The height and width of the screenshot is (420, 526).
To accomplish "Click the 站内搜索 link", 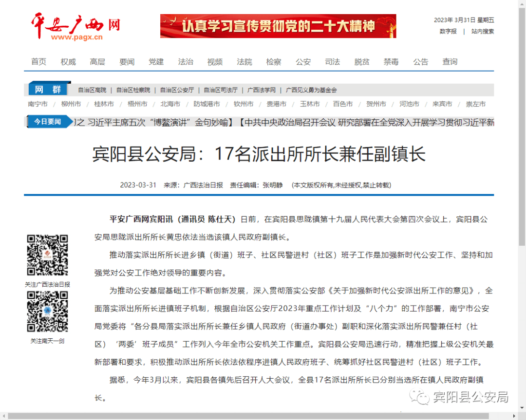I will click(x=482, y=31).
